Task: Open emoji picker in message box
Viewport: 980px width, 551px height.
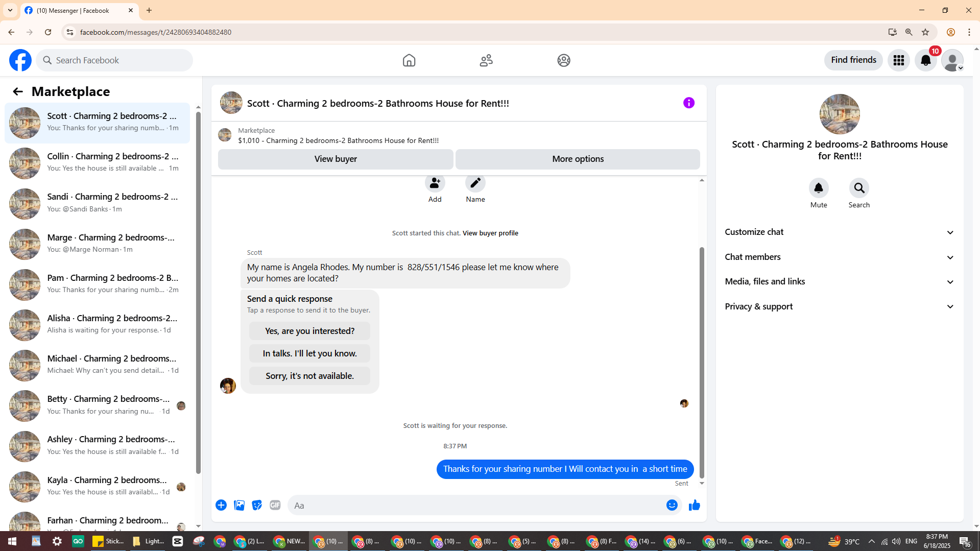Action: [672, 505]
